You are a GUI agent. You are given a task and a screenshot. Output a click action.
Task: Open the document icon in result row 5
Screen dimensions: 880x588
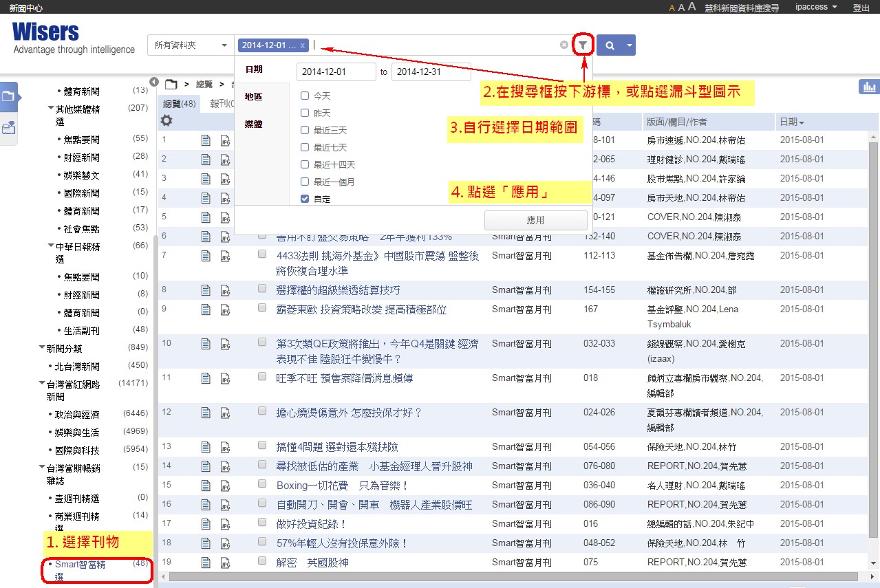[x=206, y=217]
